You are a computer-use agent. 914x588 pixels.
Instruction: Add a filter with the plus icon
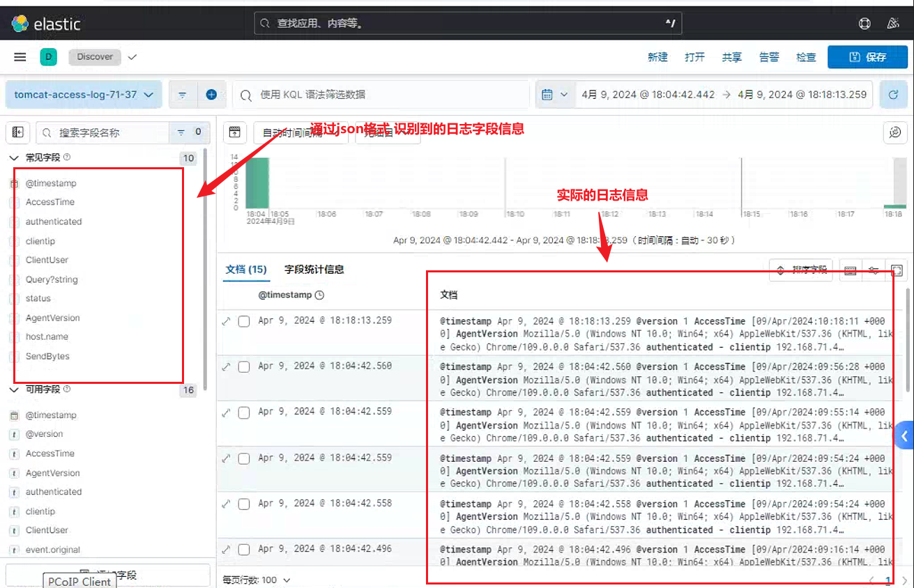pyautogui.click(x=211, y=95)
